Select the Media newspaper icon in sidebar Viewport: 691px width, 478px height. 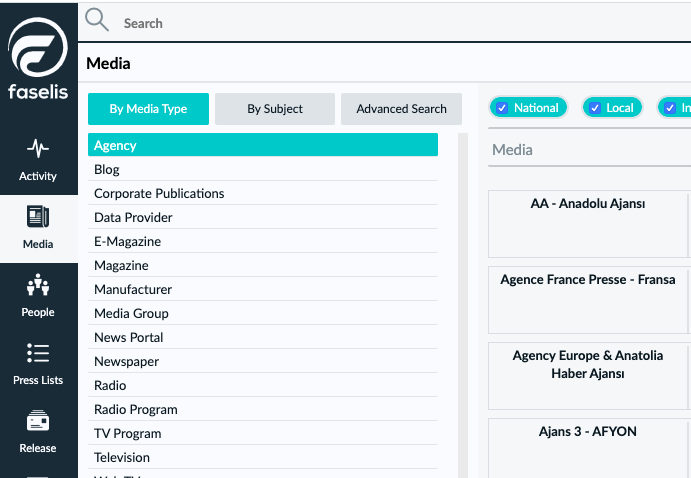(38, 216)
